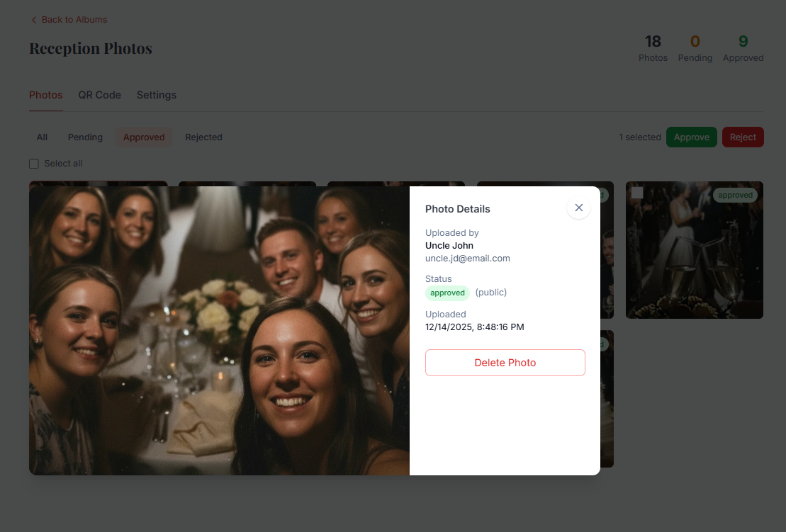786x532 pixels.
Task: Click the back chevron arrow icon
Action: click(x=33, y=20)
